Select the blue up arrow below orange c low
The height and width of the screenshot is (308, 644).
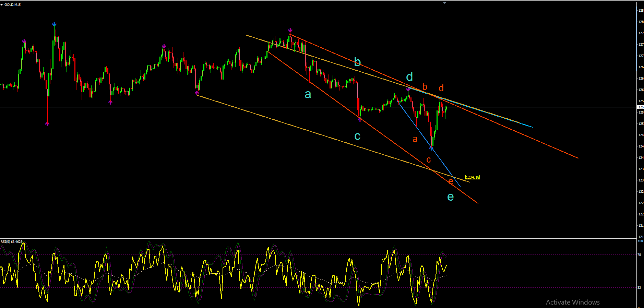431,148
